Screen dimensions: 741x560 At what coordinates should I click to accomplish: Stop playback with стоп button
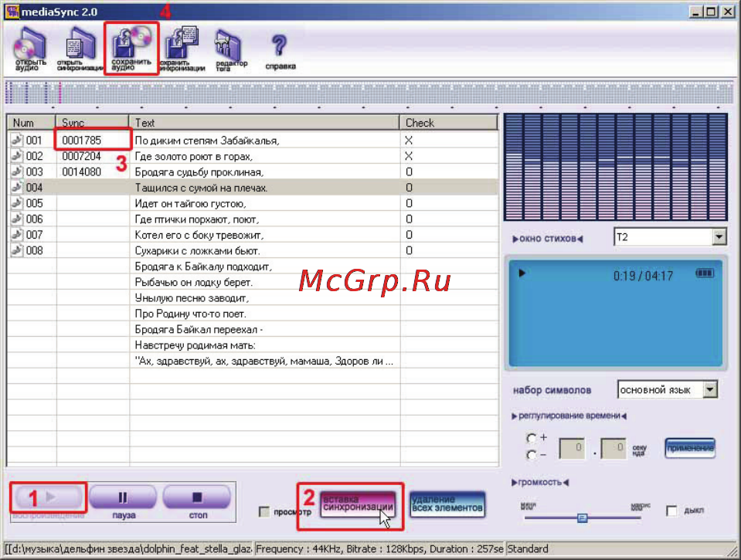pos(196,497)
